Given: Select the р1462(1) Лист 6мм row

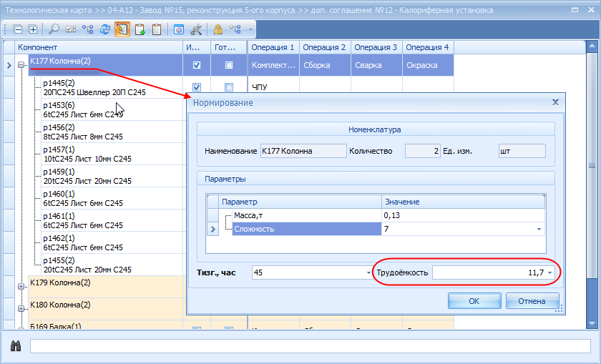Looking at the screenshot, I should point(112,243).
